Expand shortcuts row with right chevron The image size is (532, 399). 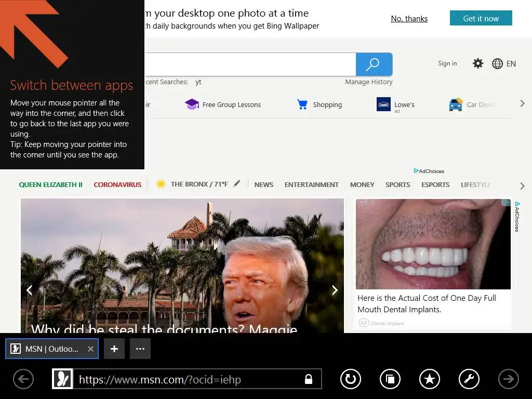tap(523, 104)
